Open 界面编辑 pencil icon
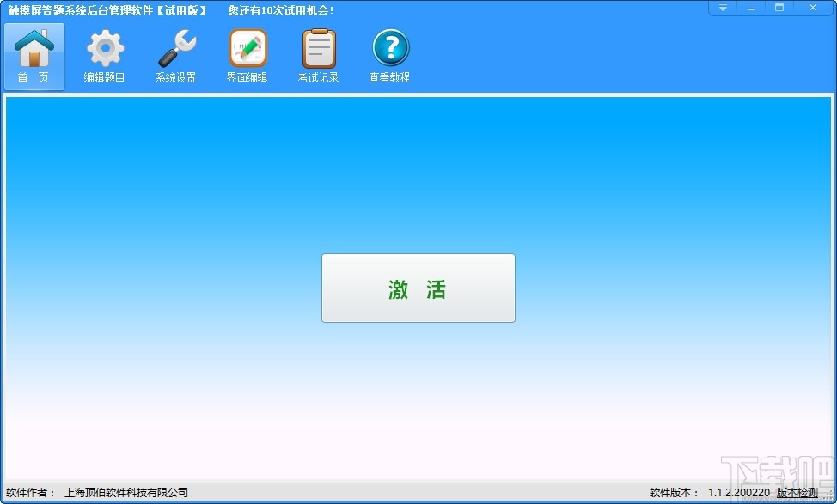This screenshot has width=837, height=504. [247, 57]
